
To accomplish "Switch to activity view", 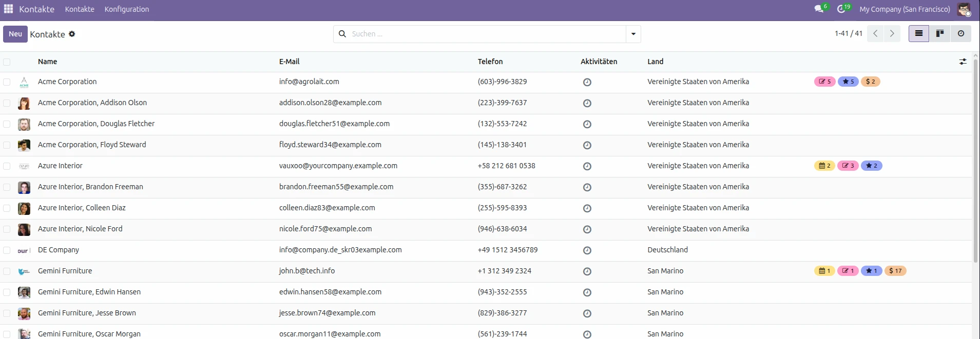I will pos(961,34).
